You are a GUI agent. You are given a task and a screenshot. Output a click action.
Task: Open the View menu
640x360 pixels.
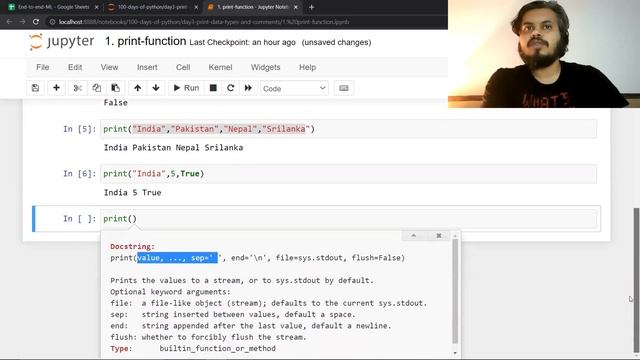pyautogui.click(x=109, y=67)
